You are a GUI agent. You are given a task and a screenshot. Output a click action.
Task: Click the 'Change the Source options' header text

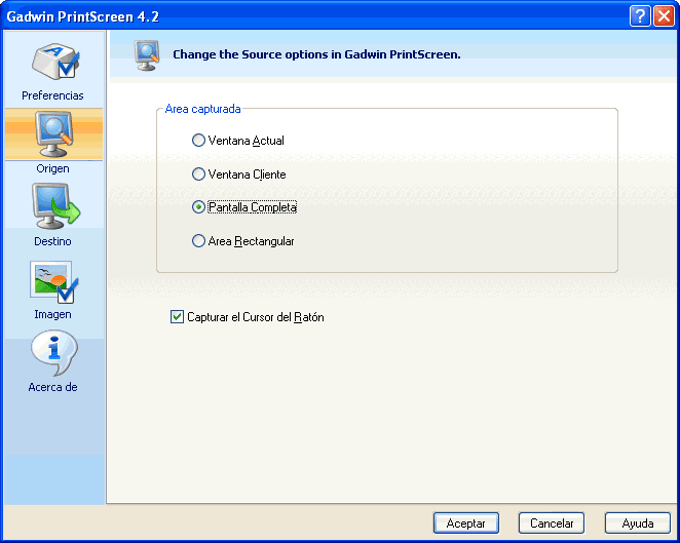coord(317,55)
